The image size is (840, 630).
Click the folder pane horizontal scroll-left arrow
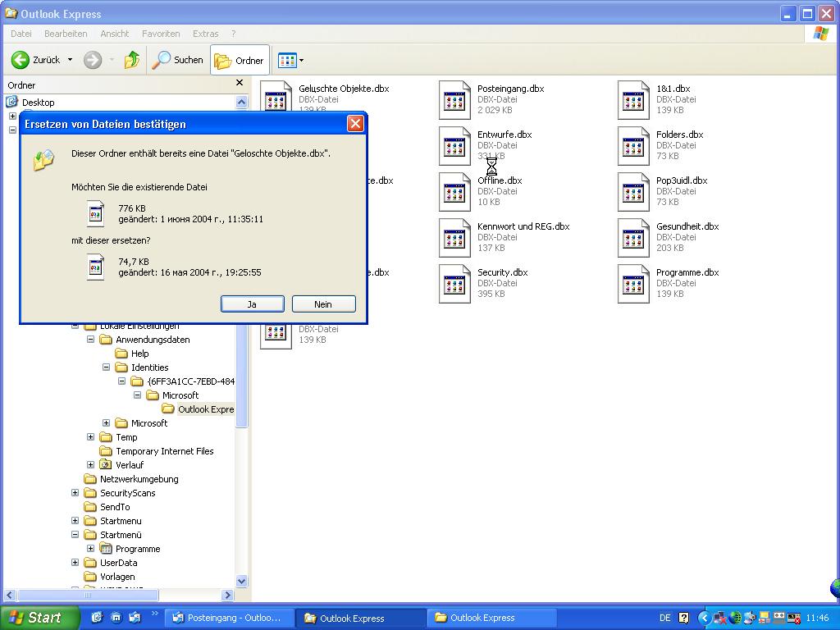(10, 595)
